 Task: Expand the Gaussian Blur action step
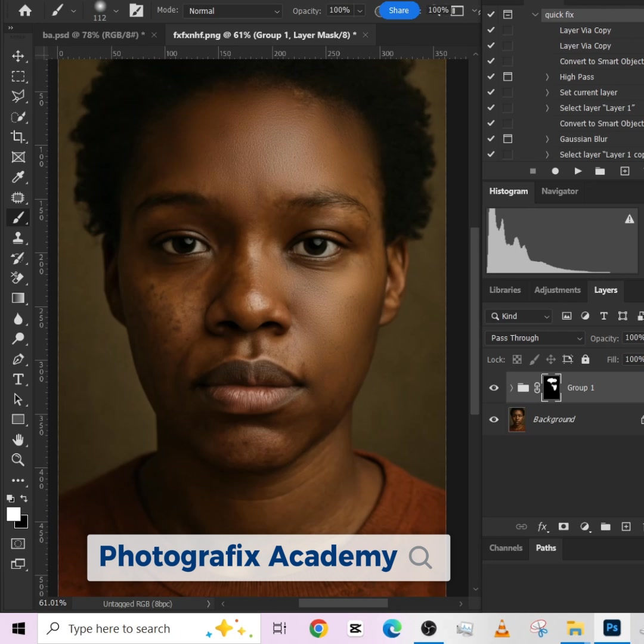click(x=547, y=139)
